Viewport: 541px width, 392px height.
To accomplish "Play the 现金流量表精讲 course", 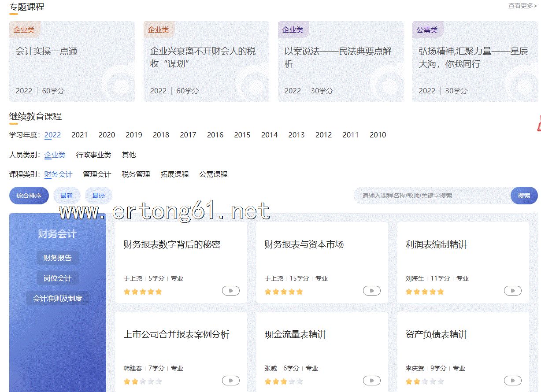I will tap(371, 381).
